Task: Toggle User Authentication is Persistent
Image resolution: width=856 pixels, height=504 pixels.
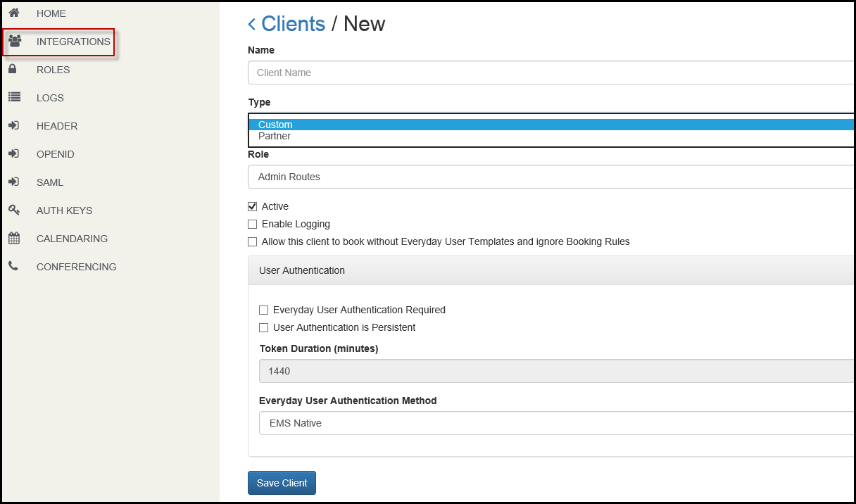Action: click(263, 327)
